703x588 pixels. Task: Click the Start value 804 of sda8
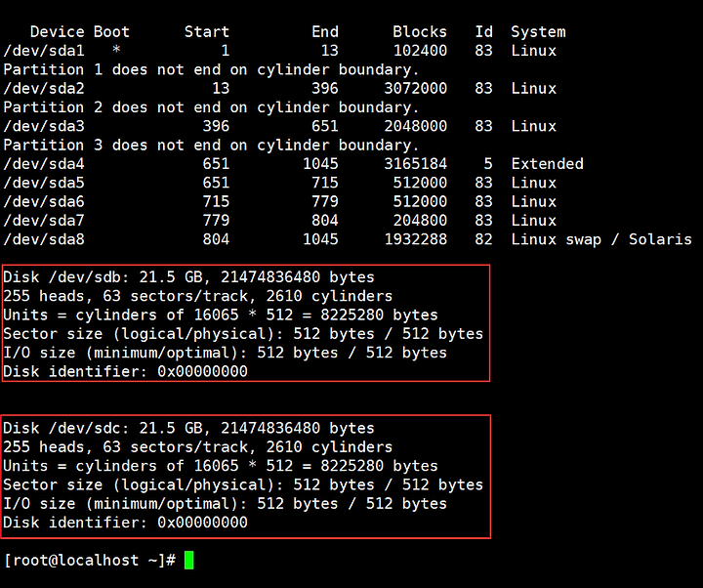tap(216, 239)
